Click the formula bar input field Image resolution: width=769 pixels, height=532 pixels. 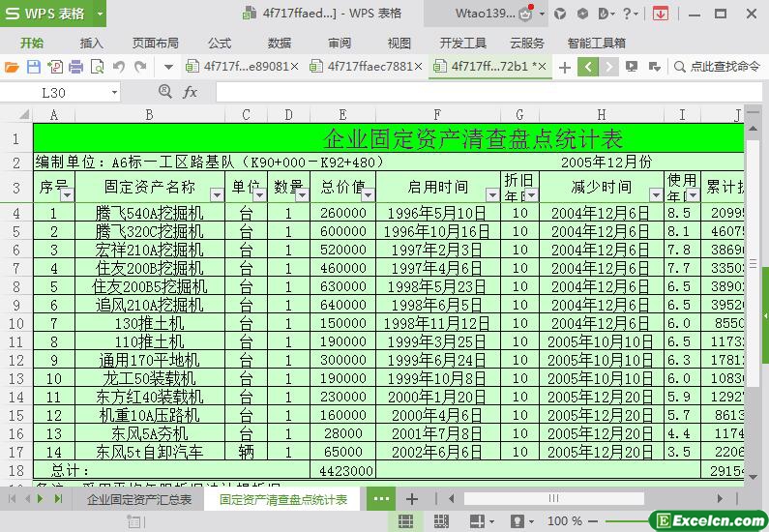click(488, 92)
